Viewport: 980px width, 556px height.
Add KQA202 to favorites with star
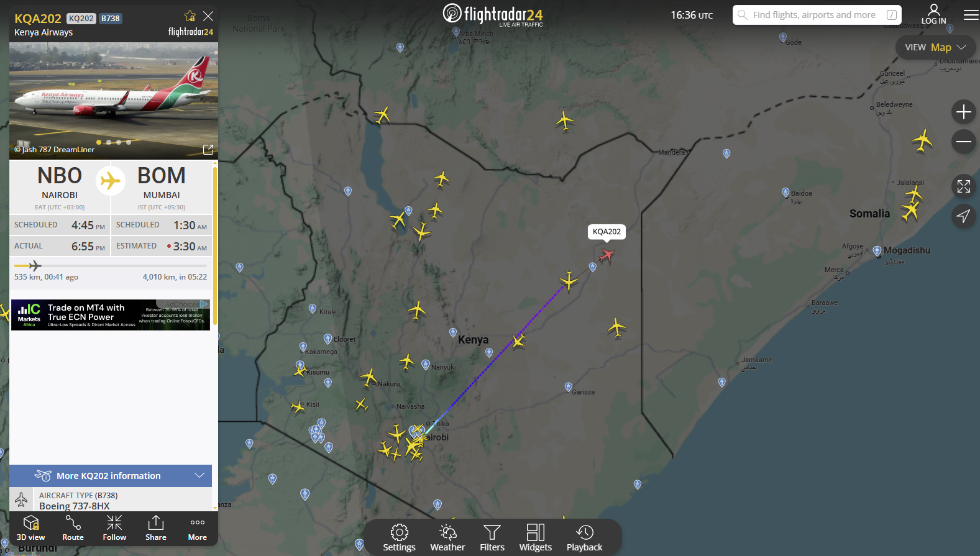point(190,16)
